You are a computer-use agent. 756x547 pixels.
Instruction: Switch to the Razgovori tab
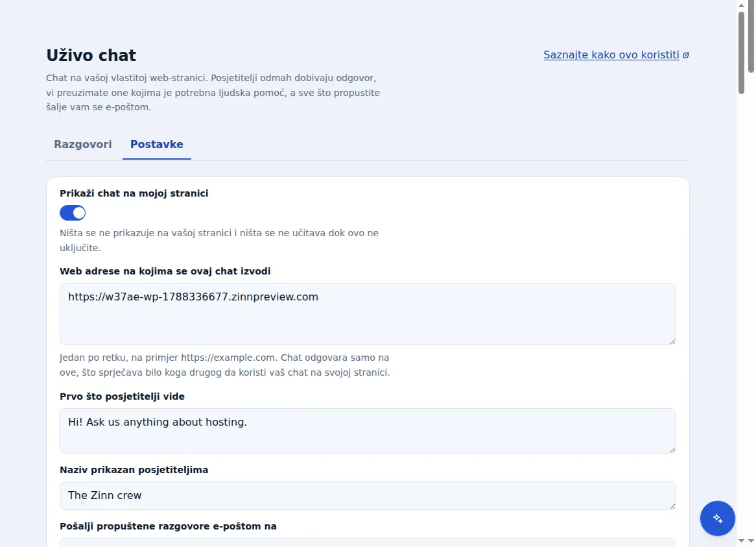click(x=83, y=144)
